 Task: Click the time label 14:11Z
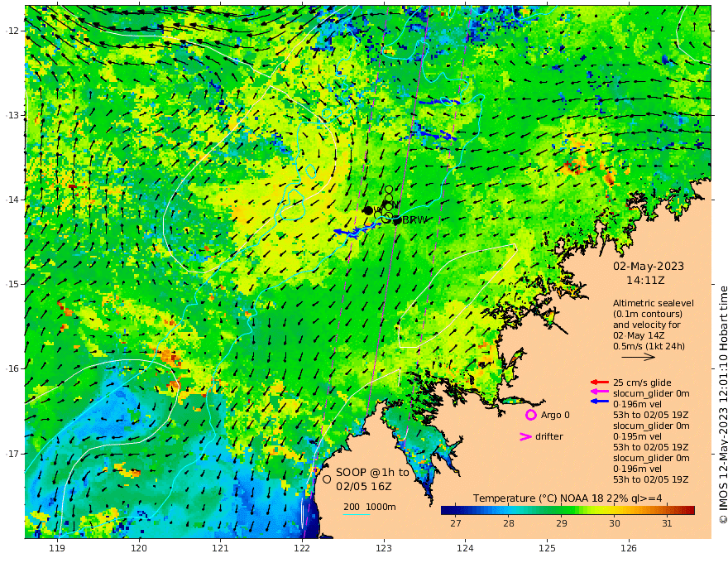tap(645, 281)
